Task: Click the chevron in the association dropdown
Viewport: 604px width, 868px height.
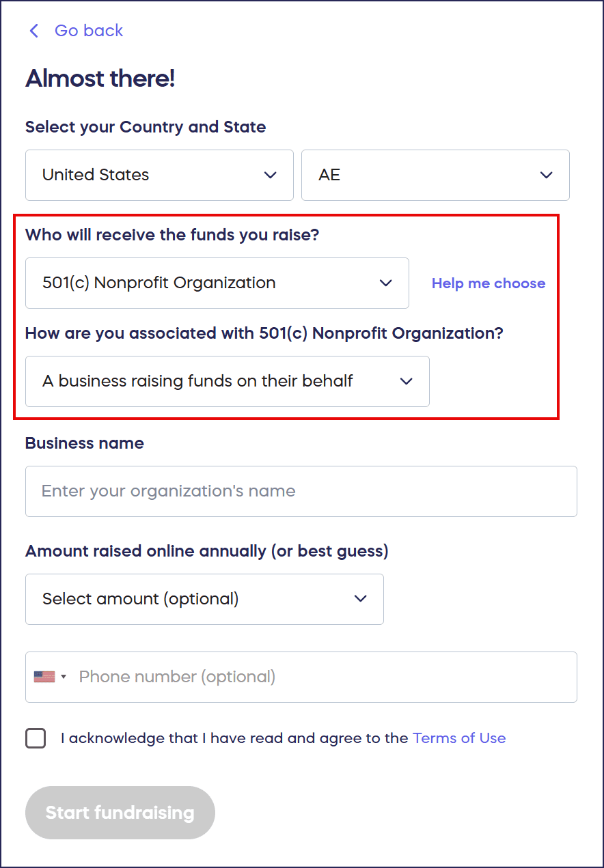Action: [407, 382]
